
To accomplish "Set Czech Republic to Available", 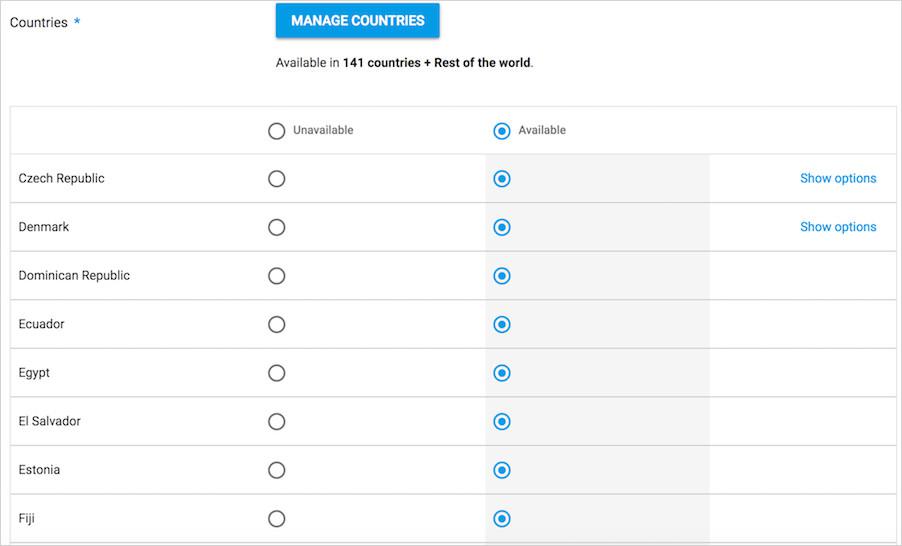I will (502, 179).
